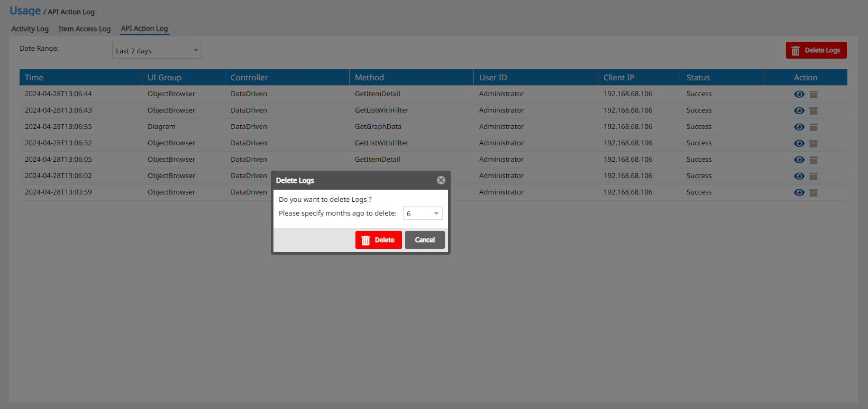Archive the 13:06:35 Diagram entry

pos(814,127)
